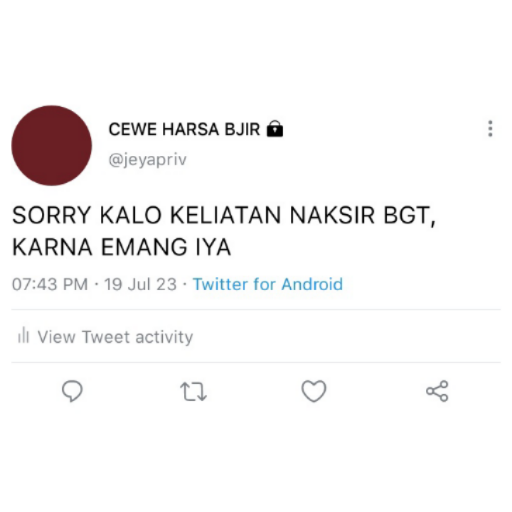Click the padlock protected account icon

pyautogui.click(x=275, y=129)
